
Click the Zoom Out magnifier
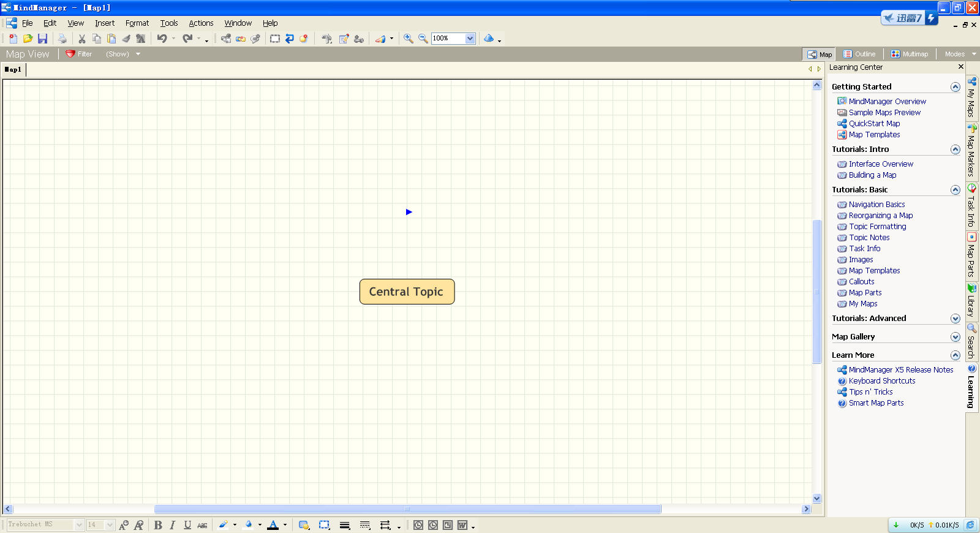pyautogui.click(x=423, y=39)
